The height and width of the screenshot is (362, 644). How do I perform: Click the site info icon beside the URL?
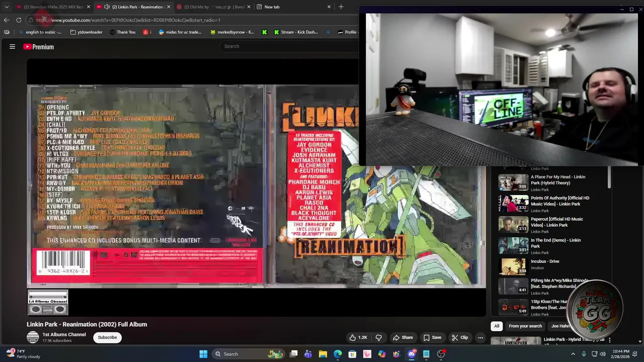tap(31, 20)
